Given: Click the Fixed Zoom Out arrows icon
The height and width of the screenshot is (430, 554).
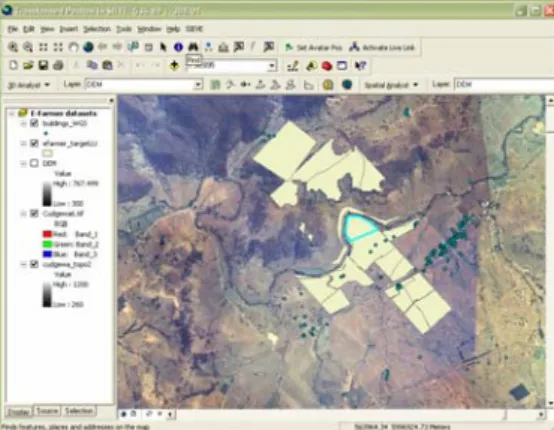Looking at the screenshot, I should click(58, 47).
